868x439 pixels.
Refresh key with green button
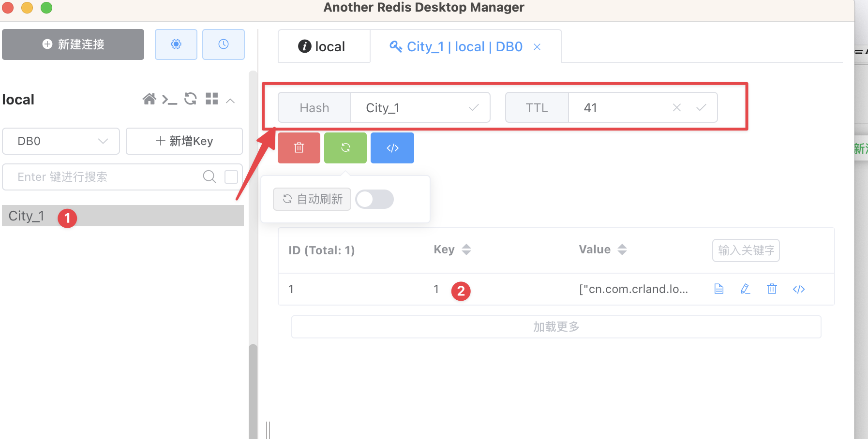pos(345,148)
